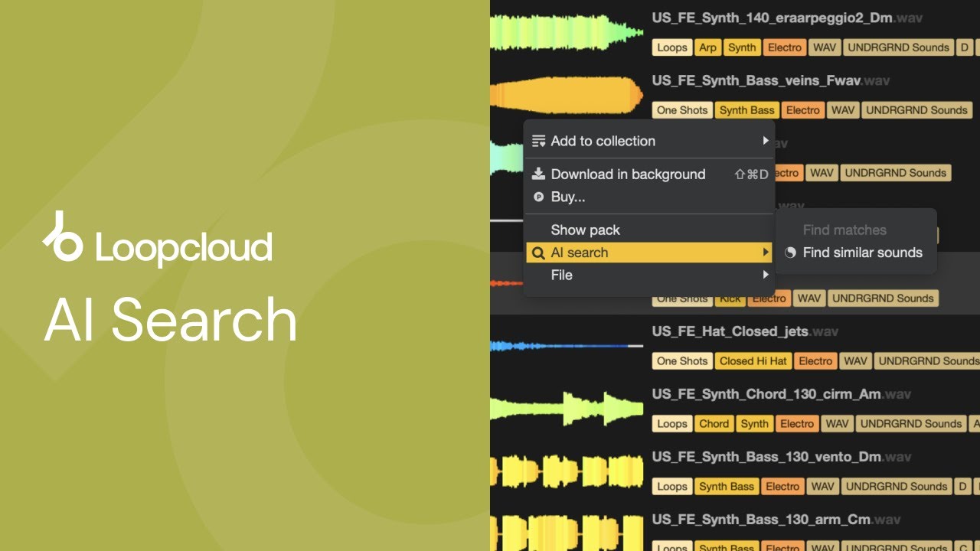Click the WAV tag on eraarpeggio2_Dm

pyautogui.click(x=825, y=47)
